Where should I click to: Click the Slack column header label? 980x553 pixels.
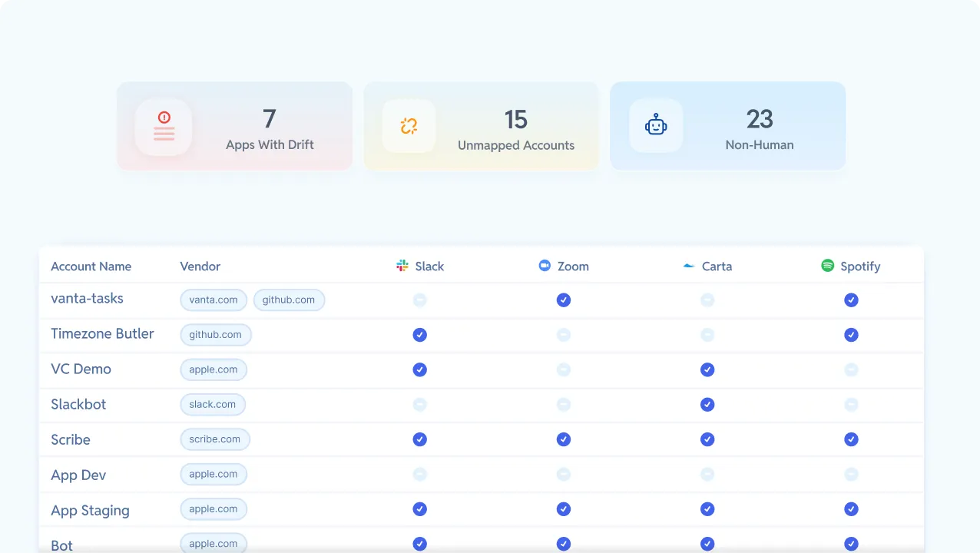click(x=429, y=267)
